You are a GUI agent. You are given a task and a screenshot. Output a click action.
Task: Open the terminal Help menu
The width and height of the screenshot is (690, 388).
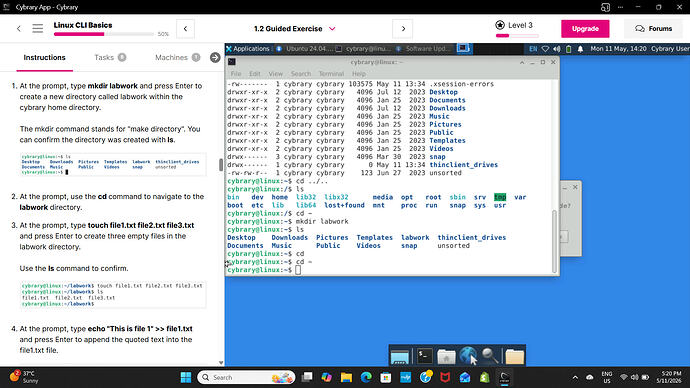pyautogui.click(x=359, y=74)
